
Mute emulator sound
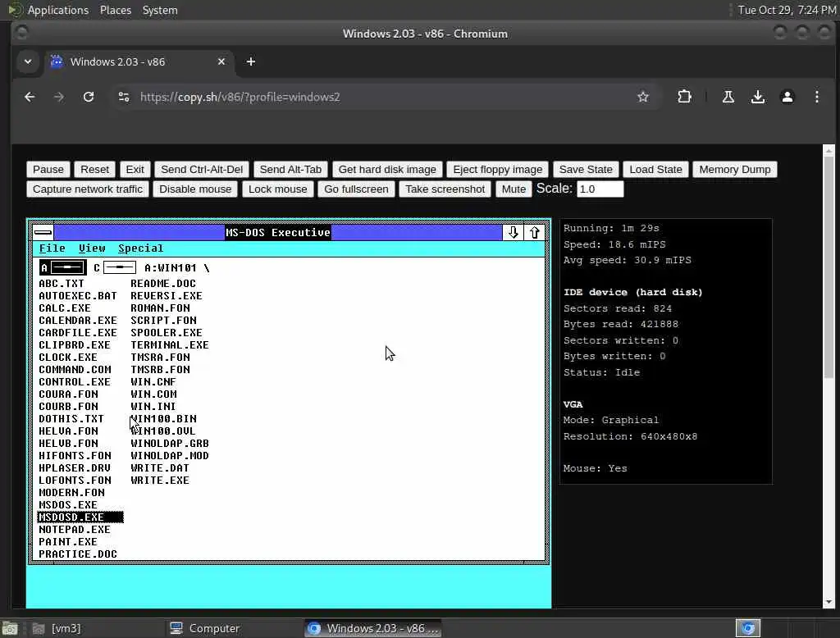click(x=514, y=189)
